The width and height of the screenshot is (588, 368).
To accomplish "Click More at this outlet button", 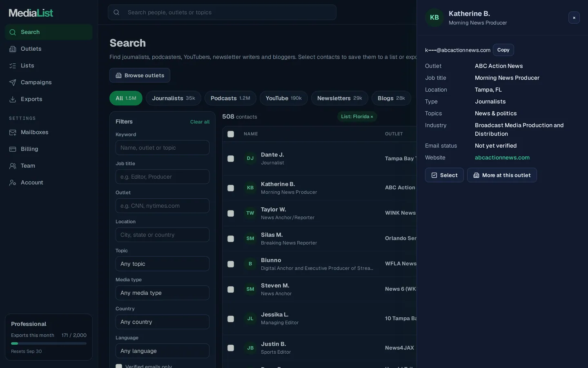I will point(502,175).
